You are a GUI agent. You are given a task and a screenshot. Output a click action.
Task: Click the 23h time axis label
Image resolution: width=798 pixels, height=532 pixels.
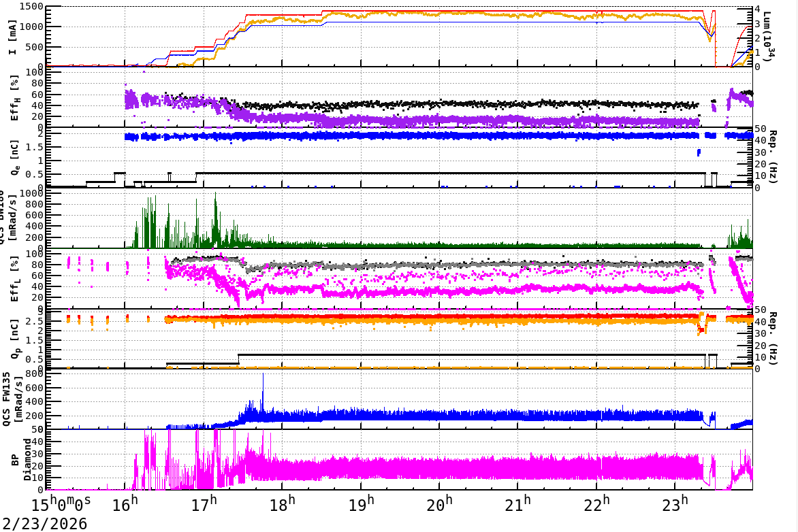pos(675,505)
